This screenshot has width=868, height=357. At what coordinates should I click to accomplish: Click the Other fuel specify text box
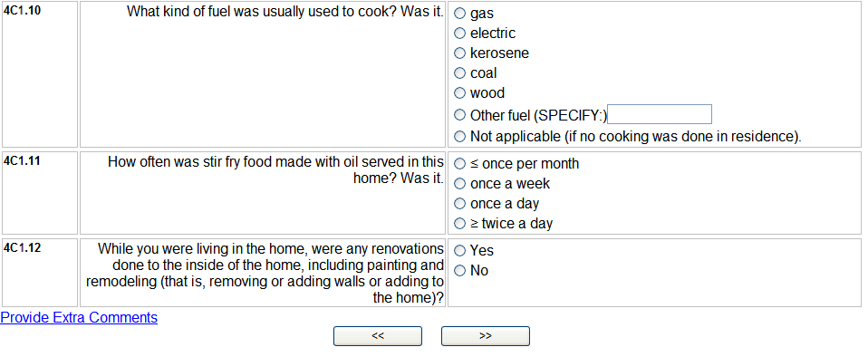(660, 114)
